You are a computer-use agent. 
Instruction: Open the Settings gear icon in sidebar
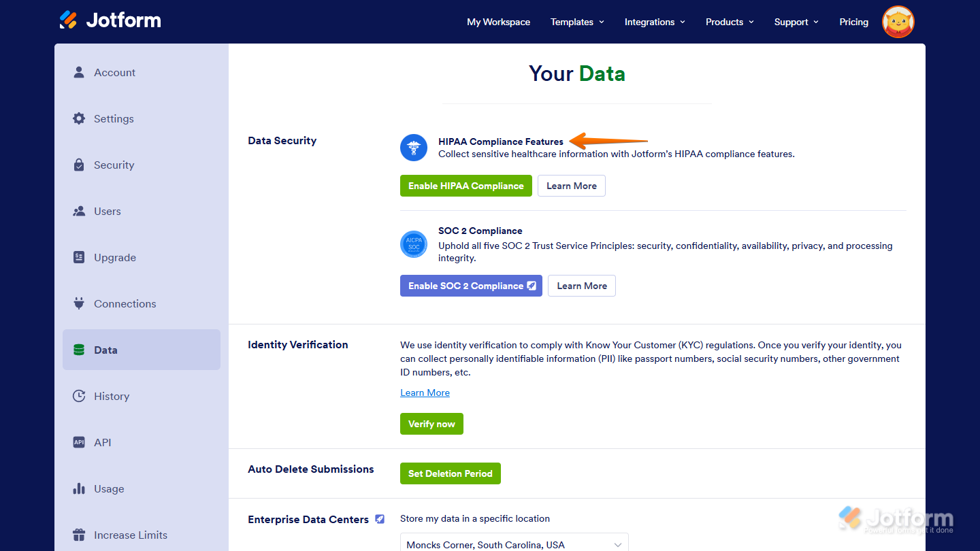click(79, 118)
